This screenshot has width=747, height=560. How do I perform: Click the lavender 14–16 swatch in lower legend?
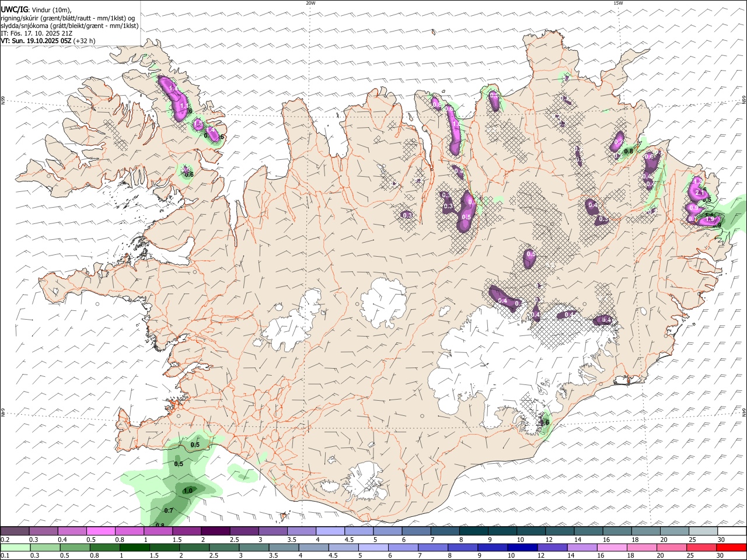[582, 547]
